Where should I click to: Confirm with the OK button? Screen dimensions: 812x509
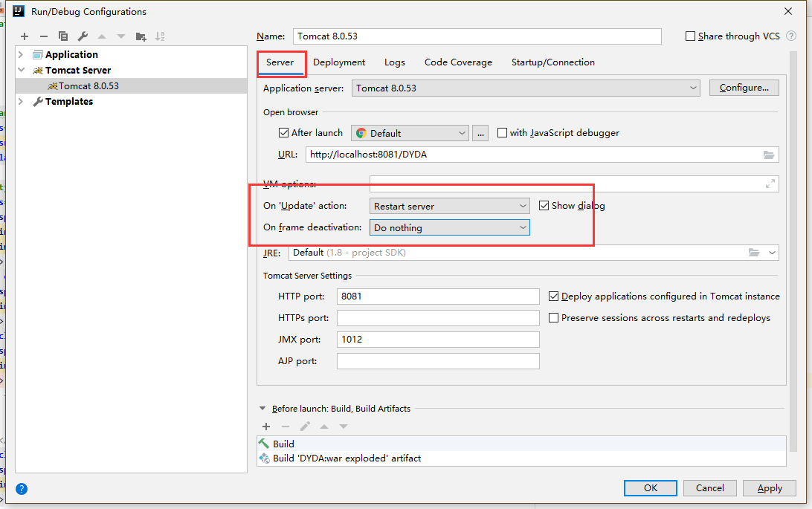pyautogui.click(x=651, y=487)
